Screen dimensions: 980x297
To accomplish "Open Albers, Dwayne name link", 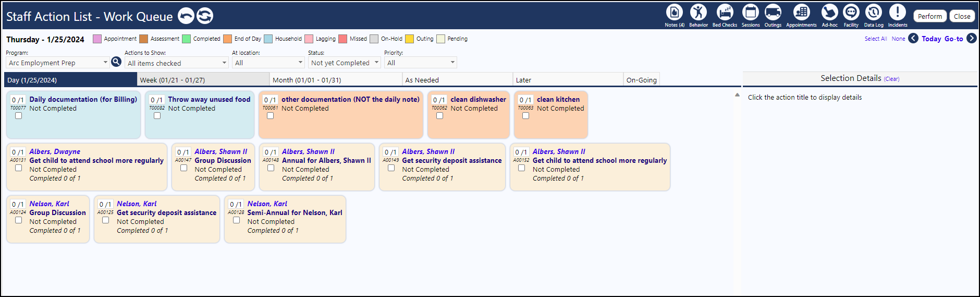I will (x=55, y=151).
